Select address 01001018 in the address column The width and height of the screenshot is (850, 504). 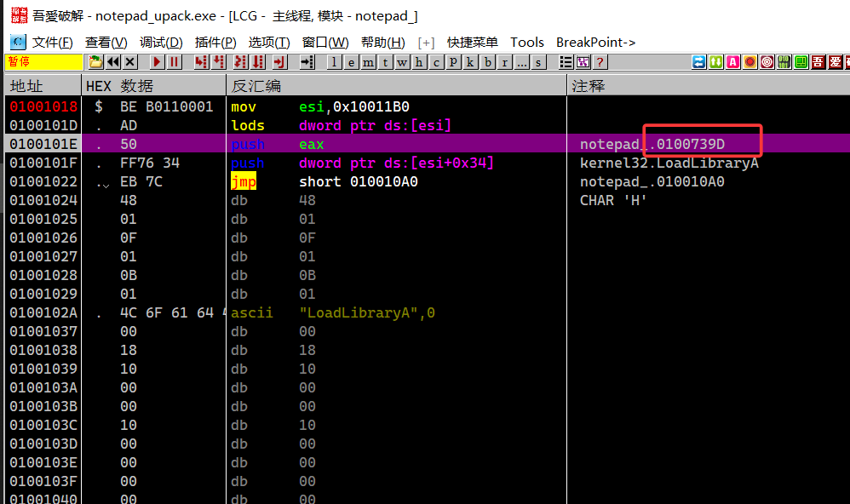click(x=43, y=106)
